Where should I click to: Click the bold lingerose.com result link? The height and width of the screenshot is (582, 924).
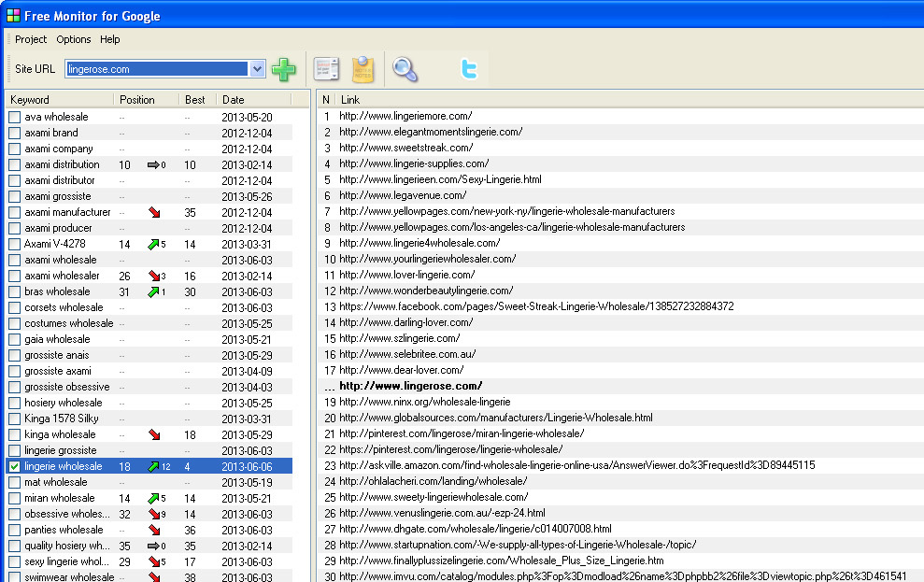(411, 386)
